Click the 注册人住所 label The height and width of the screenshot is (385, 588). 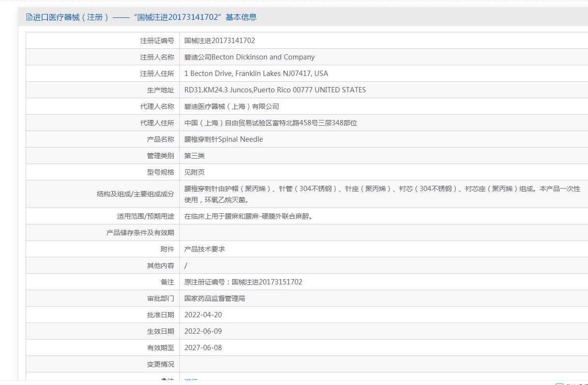157,74
